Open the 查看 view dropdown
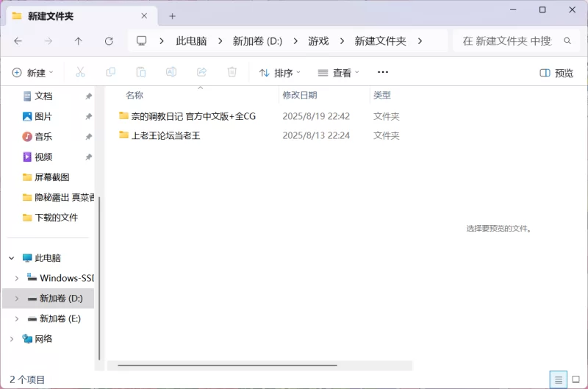This screenshot has height=389, width=588. 338,73
